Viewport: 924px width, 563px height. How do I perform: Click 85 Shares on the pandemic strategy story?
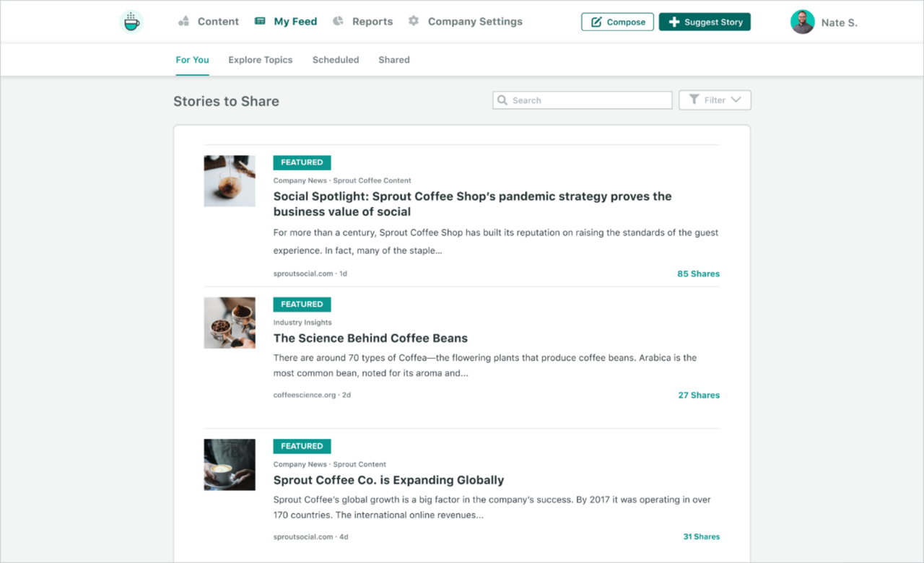(x=698, y=274)
